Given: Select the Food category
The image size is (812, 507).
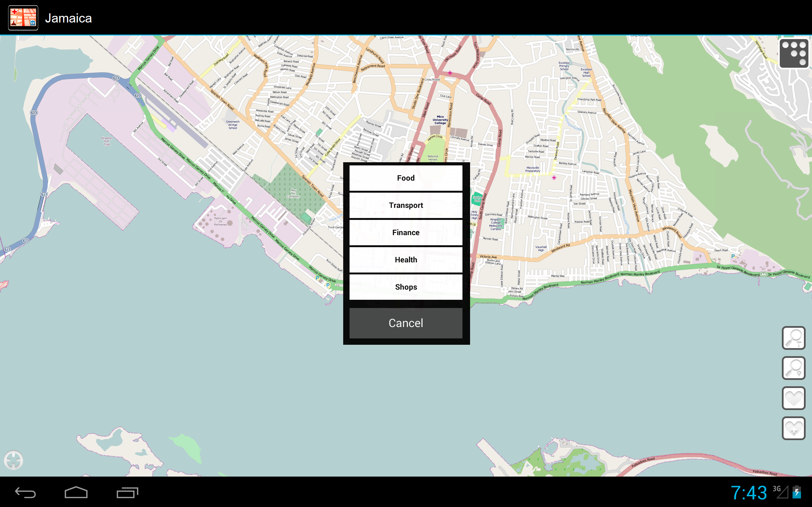Looking at the screenshot, I should pyautogui.click(x=406, y=178).
